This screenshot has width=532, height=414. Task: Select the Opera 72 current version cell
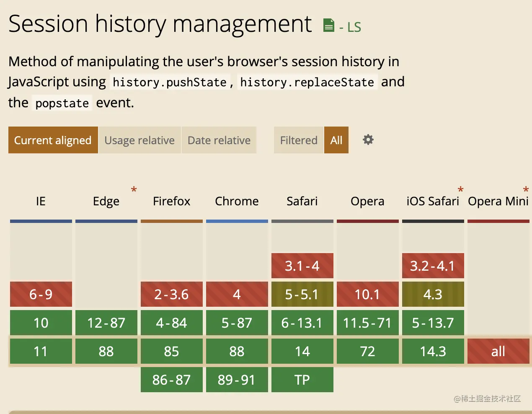click(368, 351)
